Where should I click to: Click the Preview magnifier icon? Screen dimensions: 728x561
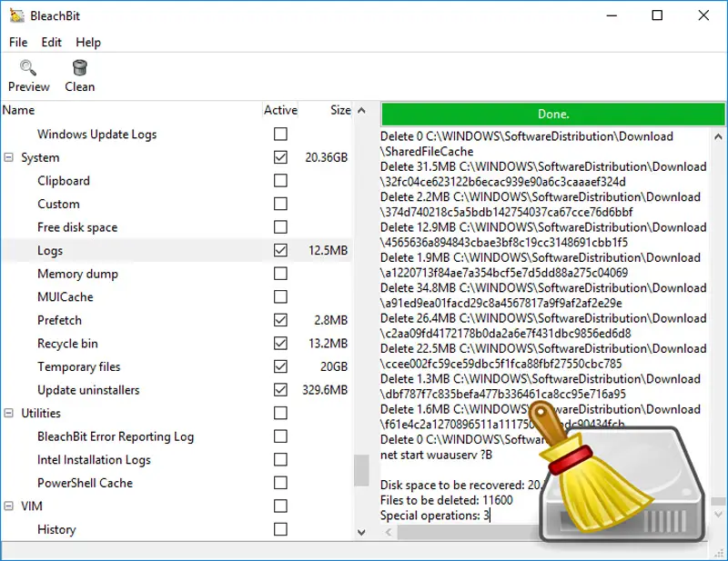click(x=28, y=68)
